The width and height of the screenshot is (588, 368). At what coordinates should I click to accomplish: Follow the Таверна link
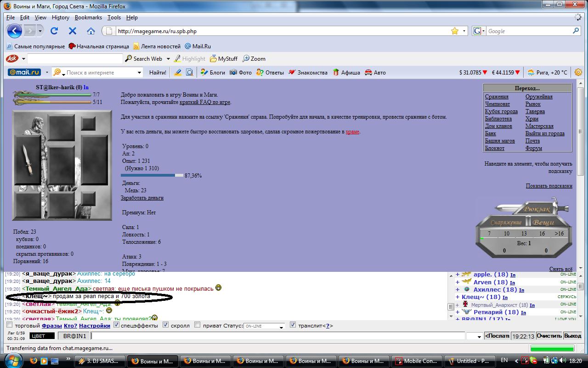(x=535, y=111)
